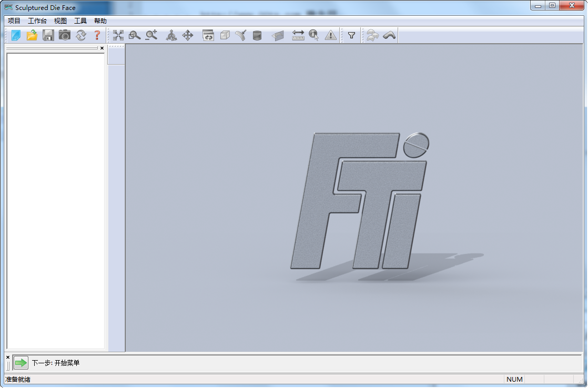
Task: Close the bottom next-step bar
Action: pos(8,358)
